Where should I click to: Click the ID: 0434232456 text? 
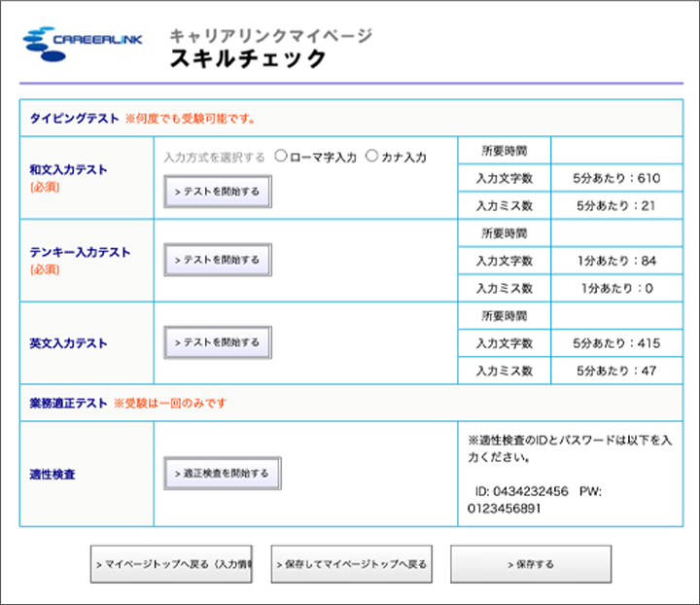(x=521, y=491)
